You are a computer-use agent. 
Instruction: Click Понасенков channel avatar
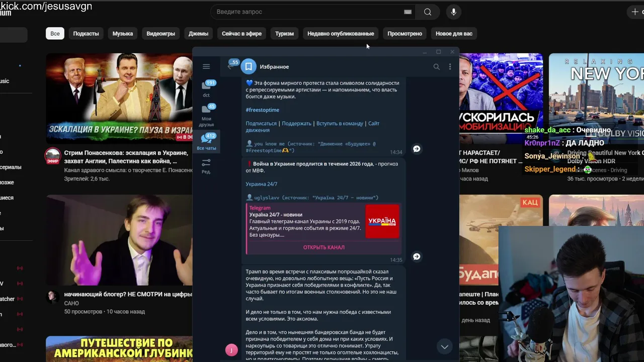coord(53,156)
